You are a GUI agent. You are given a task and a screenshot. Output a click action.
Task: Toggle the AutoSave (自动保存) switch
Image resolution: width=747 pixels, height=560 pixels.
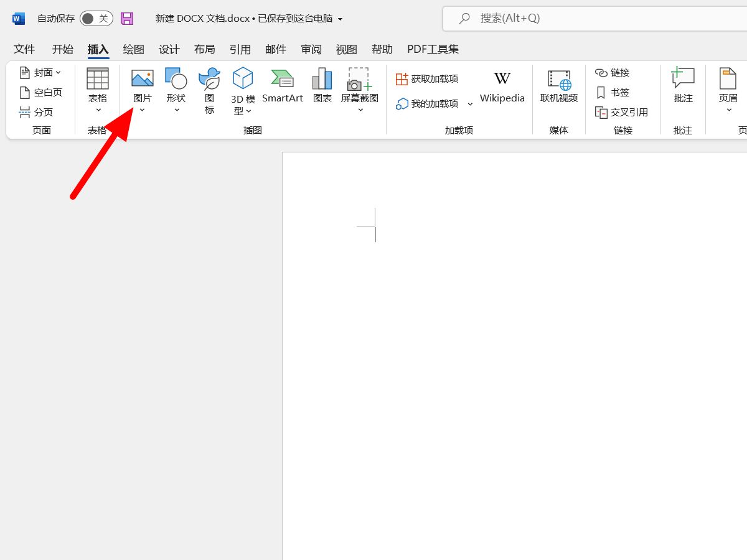(x=96, y=19)
